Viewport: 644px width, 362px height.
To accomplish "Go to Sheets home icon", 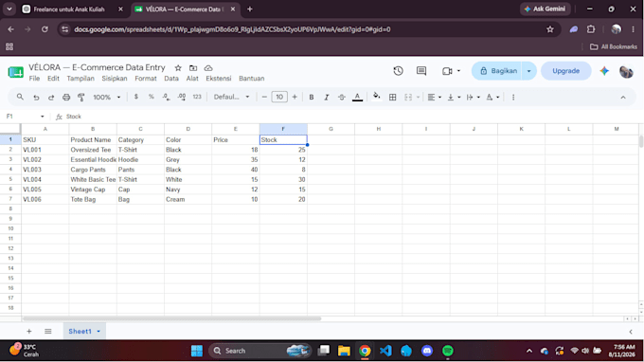I will [x=15, y=72].
